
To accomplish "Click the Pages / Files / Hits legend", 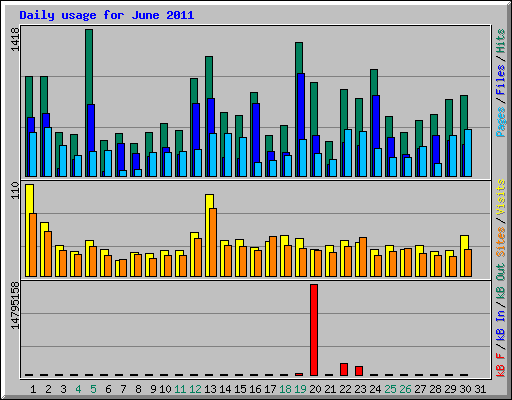I will coord(500,83).
